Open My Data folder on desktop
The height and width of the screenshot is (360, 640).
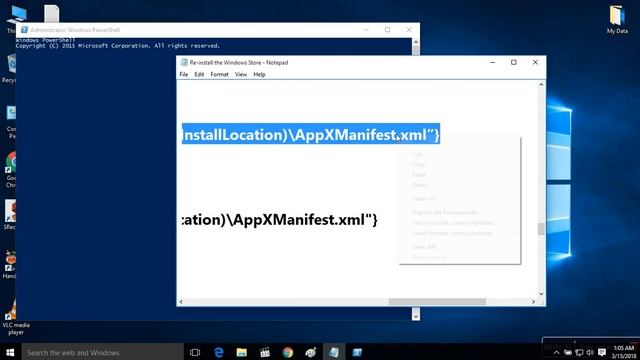point(617,19)
